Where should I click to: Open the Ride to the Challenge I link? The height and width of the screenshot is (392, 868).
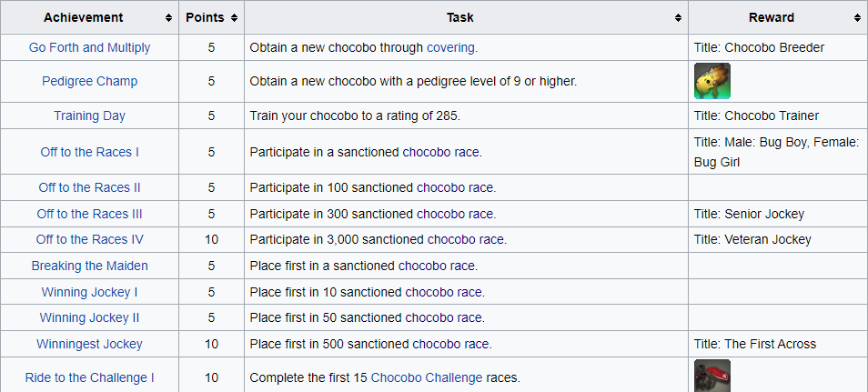[x=90, y=377]
